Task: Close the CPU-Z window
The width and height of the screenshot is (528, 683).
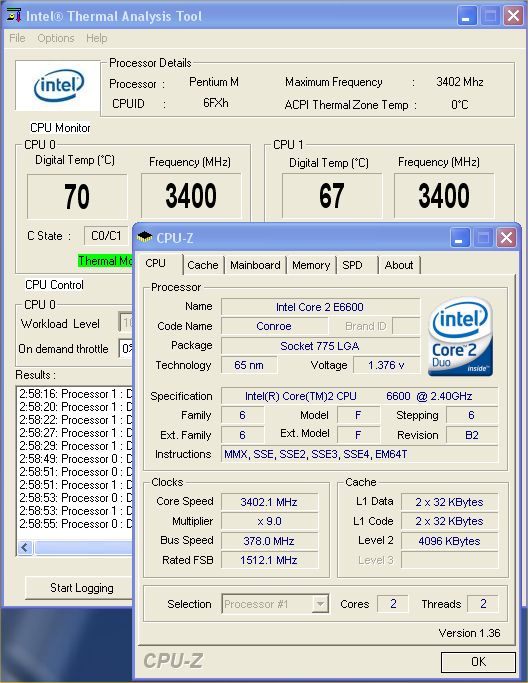Action: [x=506, y=238]
